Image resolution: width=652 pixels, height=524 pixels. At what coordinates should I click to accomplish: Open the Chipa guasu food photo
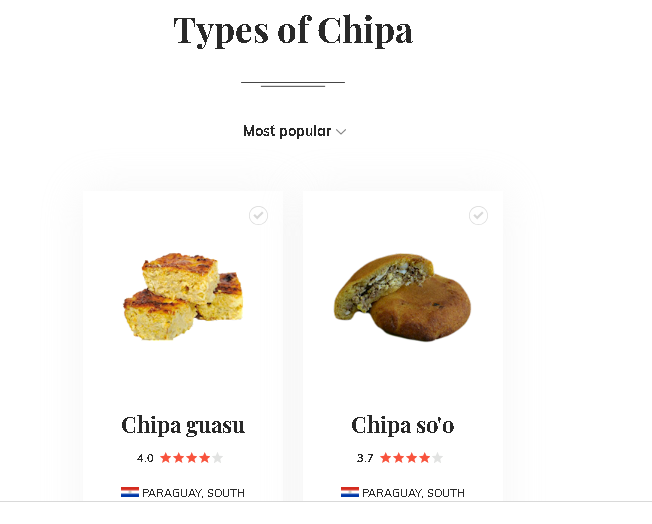pos(183,298)
